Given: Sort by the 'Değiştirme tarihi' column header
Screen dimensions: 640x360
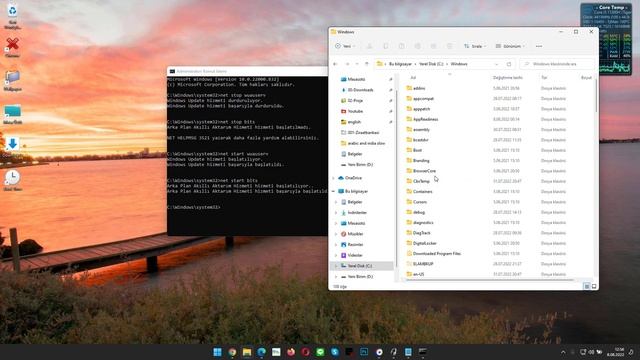Looking at the screenshot, I should coord(507,78).
